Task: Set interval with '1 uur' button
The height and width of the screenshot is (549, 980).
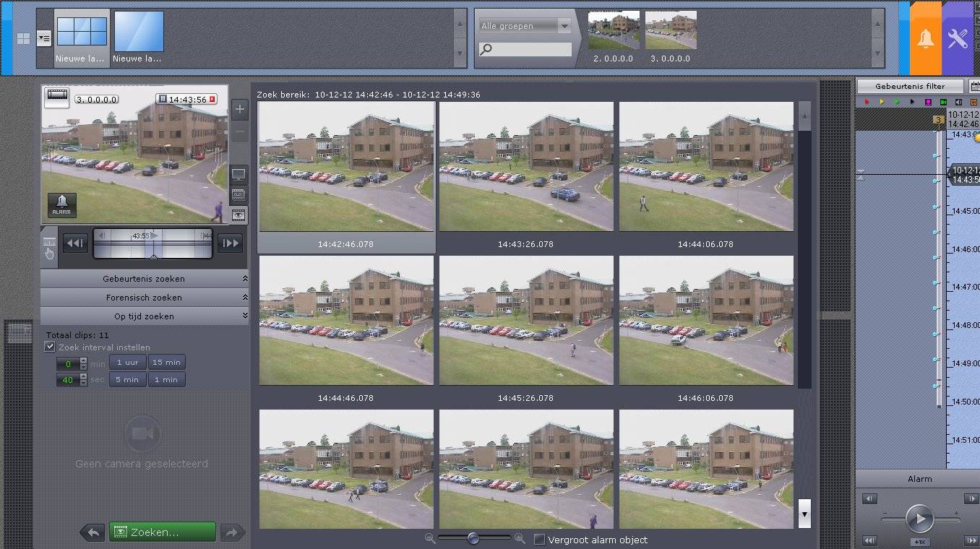Action: (x=127, y=362)
